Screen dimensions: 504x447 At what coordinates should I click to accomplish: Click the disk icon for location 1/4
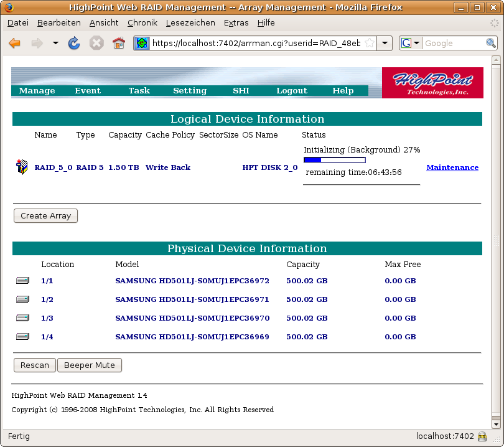pos(22,337)
